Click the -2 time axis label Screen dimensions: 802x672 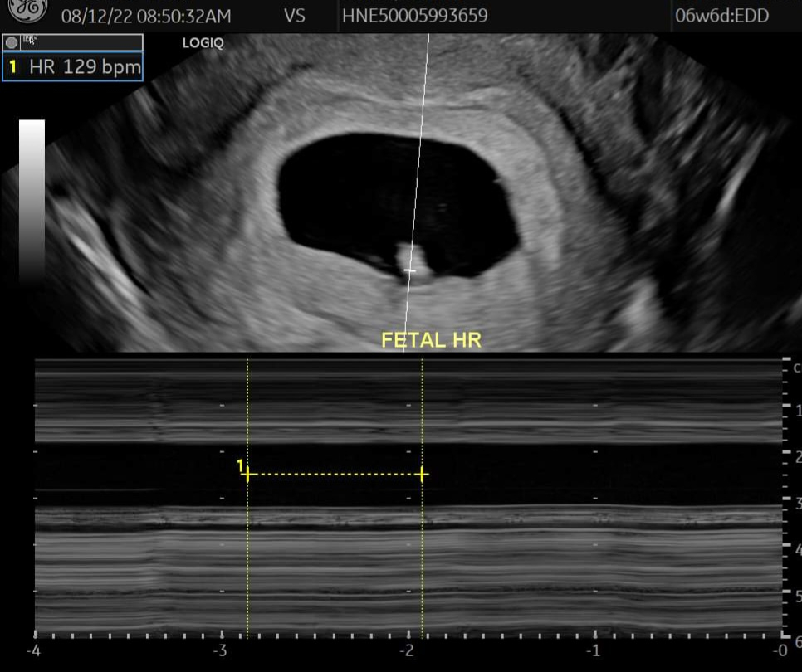(x=407, y=650)
